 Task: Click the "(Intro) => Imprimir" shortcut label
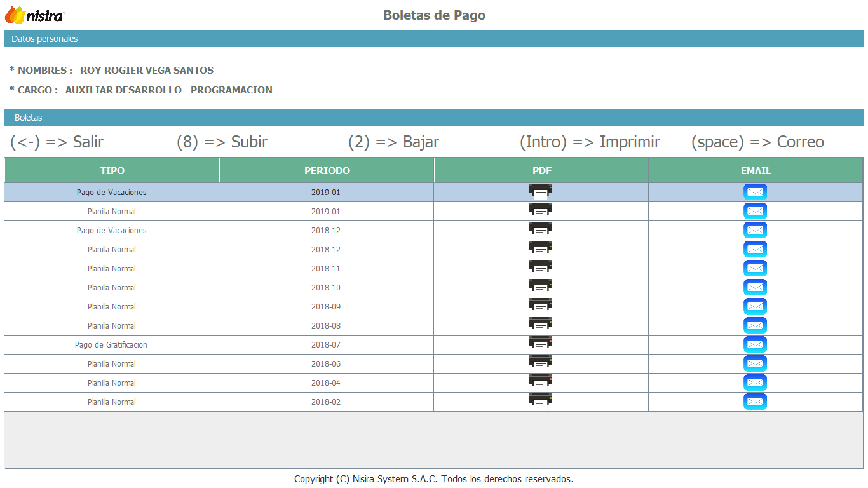(x=590, y=142)
